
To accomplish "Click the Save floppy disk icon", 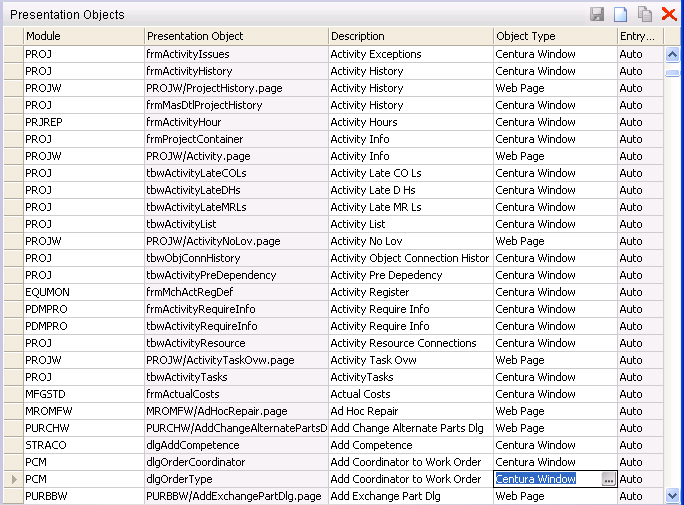I will click(x=597, y=14).
